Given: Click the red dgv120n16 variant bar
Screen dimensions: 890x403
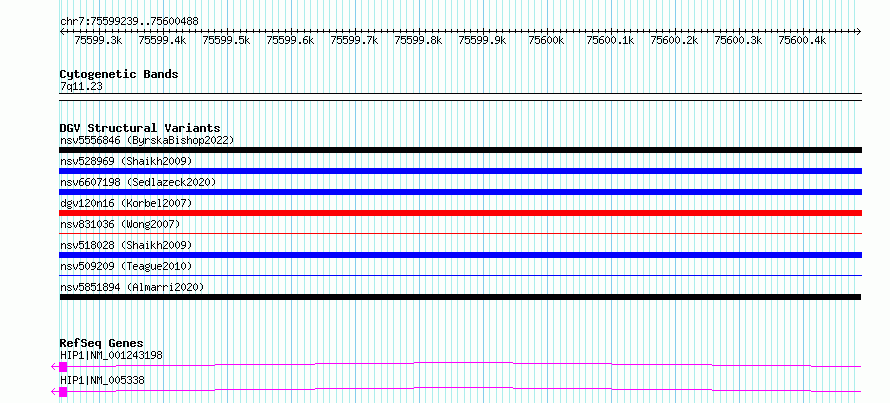Looking at the screenshot, I should [x=460, y=213].
